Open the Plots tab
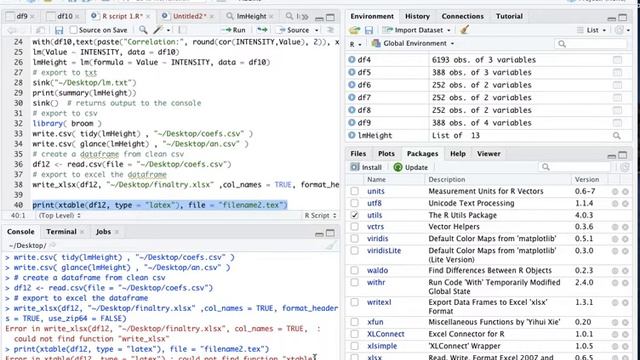The image size is (640, 360). (386, 154)
